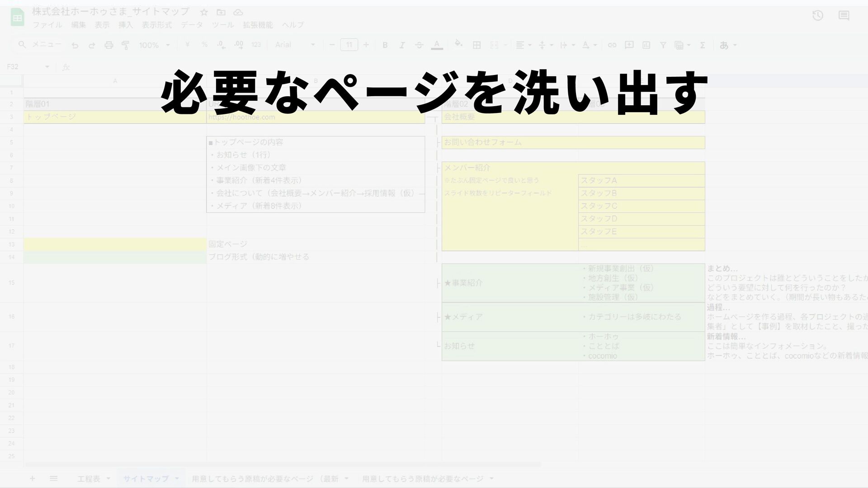Click the insert link icon
The width and height of the screenshot is (868, 488).
coord(612,45)
